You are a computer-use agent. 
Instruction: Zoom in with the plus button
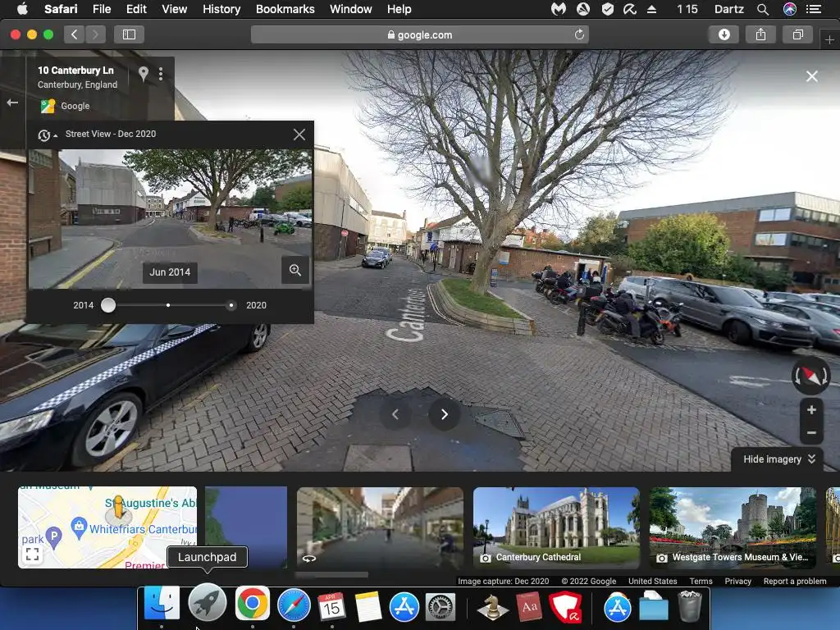(x=811, y=410)
